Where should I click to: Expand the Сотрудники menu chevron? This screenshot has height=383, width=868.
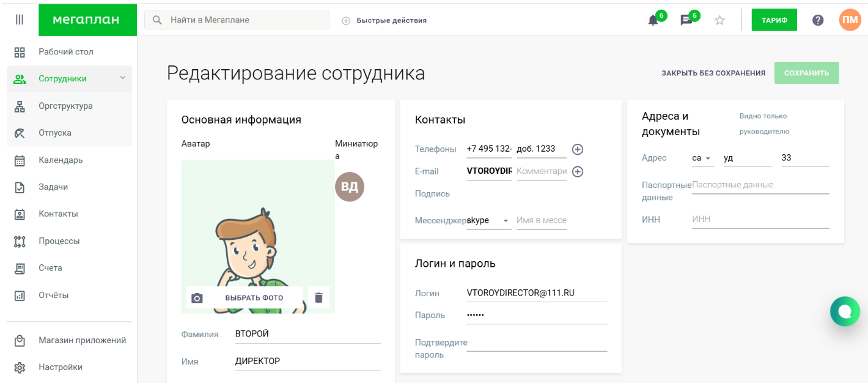tap(122, 78)
